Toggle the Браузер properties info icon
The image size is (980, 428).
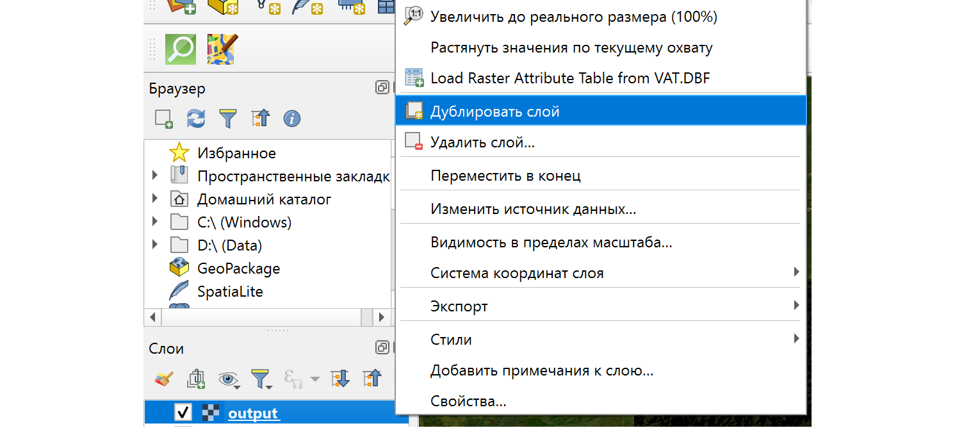[x=292, y=119]
